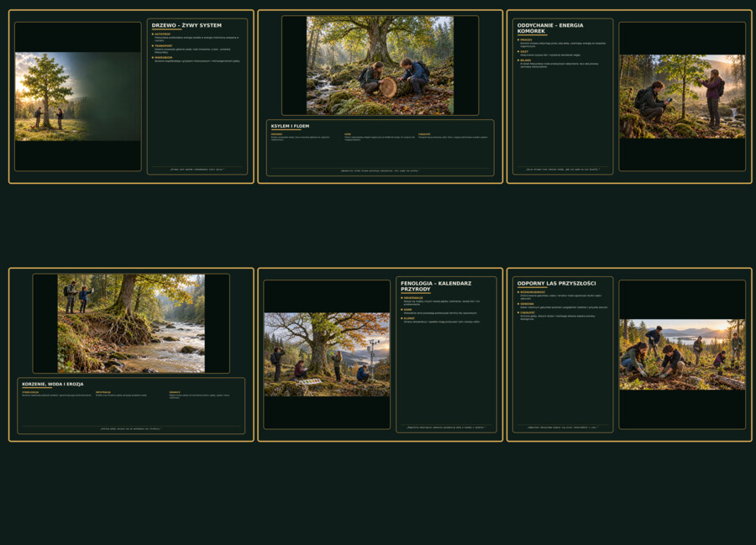
Task: Click the 'BILANS' bullet heading
Action: tap(526, 60)
